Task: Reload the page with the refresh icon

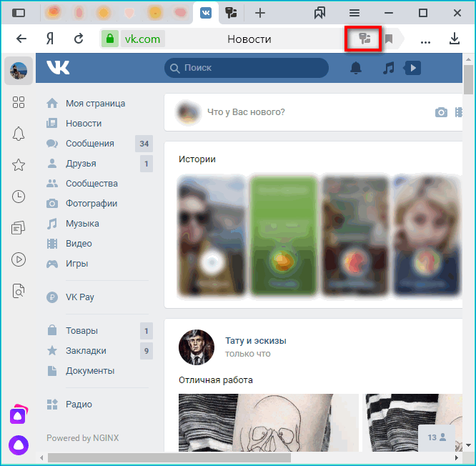Action: (x=79, y=39)
